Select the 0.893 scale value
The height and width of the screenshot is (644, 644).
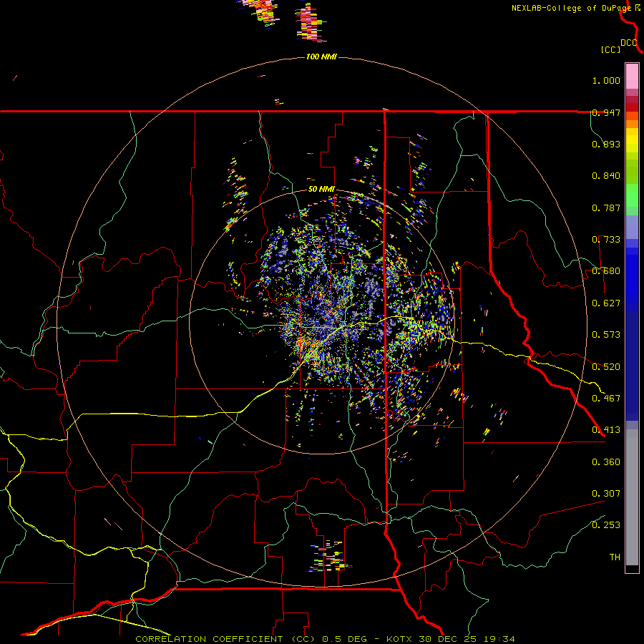coord(606,144)
